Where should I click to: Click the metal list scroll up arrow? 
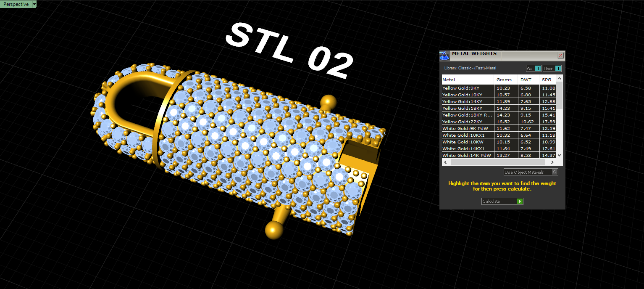[x=559, y=78]
